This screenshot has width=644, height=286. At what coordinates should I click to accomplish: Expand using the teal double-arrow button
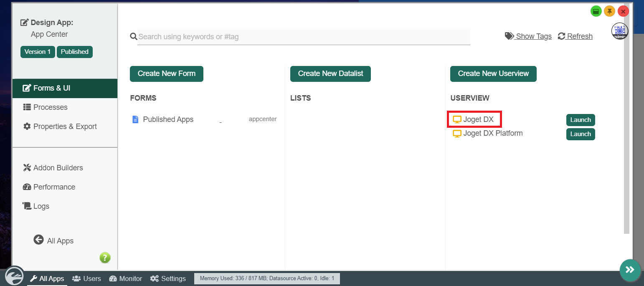630,270
